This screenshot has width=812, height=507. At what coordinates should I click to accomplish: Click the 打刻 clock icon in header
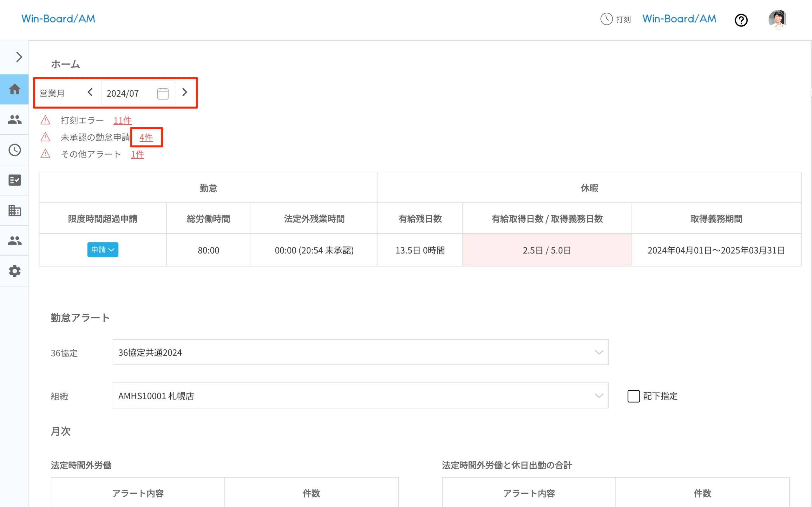(606, 19)
